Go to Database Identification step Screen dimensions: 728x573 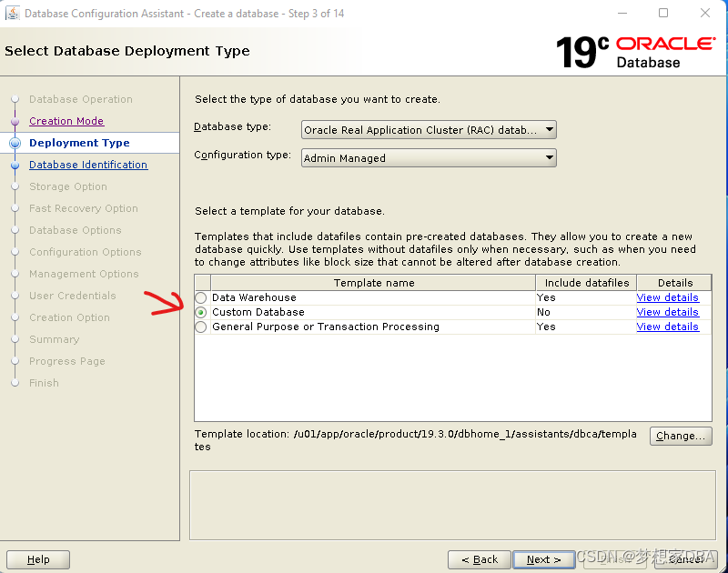click(x=88, y=165)
